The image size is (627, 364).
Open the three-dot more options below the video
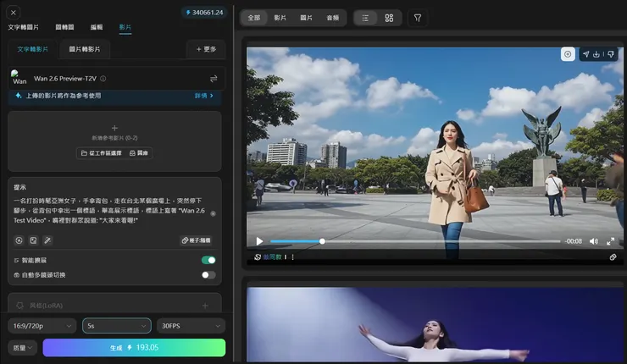tap(292, 257)
